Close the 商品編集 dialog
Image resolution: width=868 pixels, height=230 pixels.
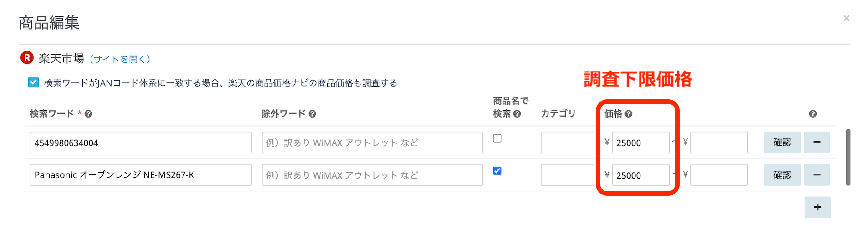point(846,18)
